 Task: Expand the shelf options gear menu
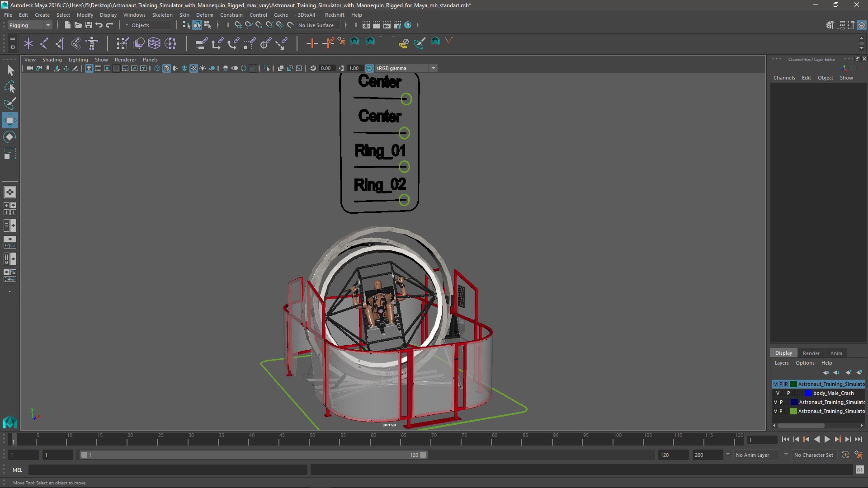tap(12, 47)
